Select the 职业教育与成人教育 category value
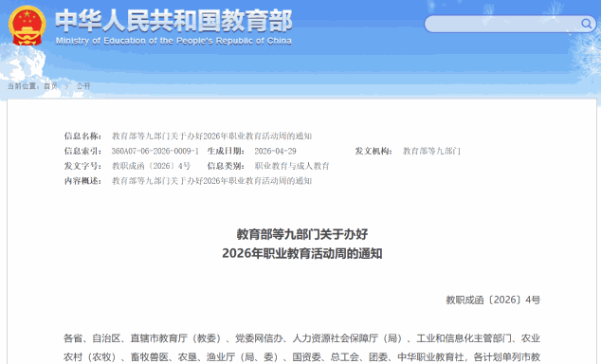The height and width of the screenshot is (364, 601). point(292,166)
